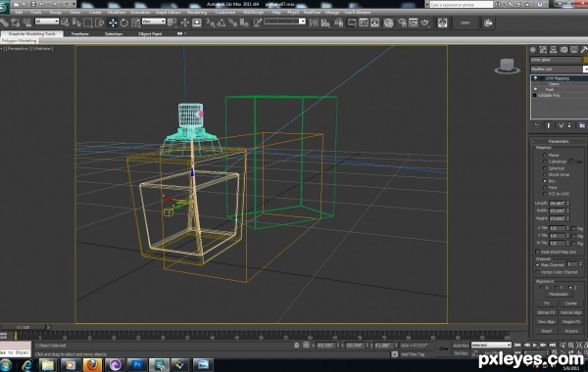Open the Material Editor icon
Screen dimensions: 588x372
click(388, 23)
